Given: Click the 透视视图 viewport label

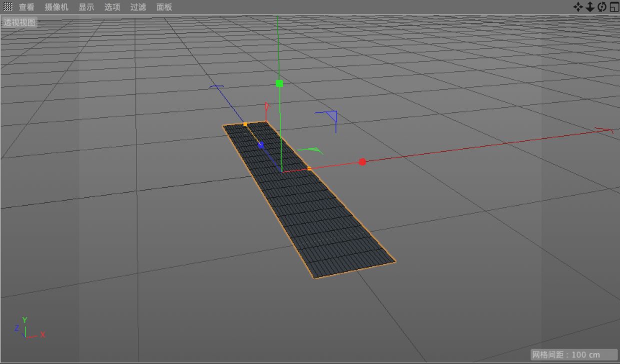Looking at the screenshot, I should pos(20,22).
